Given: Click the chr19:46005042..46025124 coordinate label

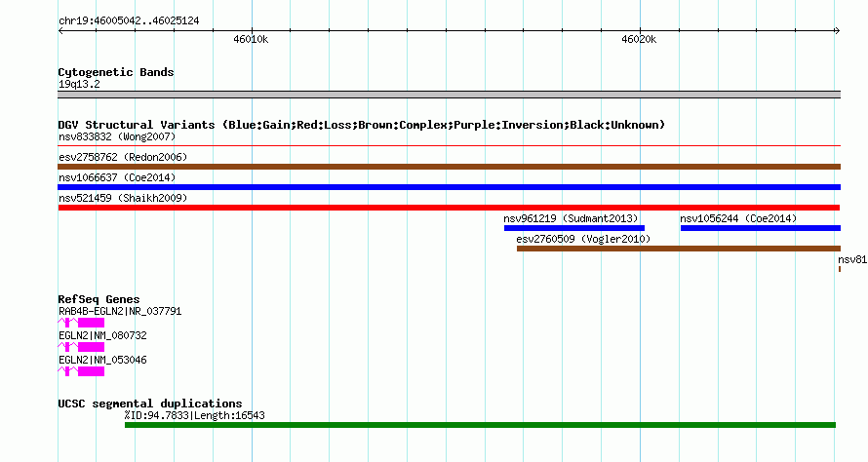Looking at the screenshot, I should (129, 21).
